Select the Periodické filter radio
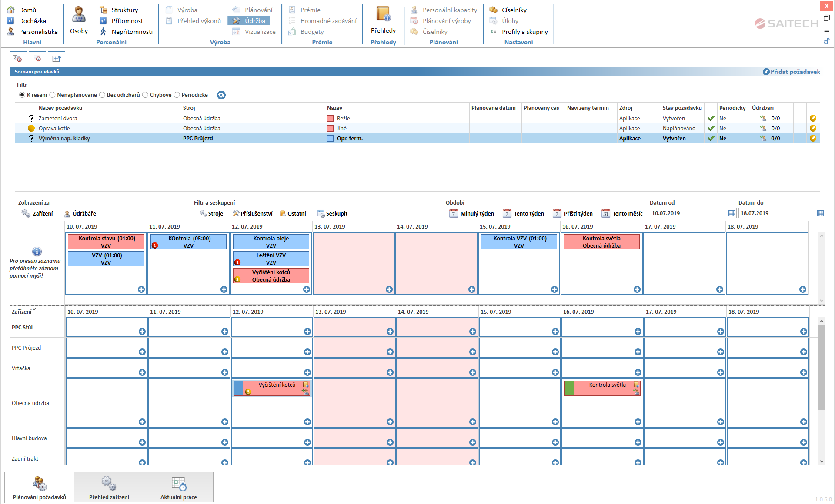 click(177, 95)
